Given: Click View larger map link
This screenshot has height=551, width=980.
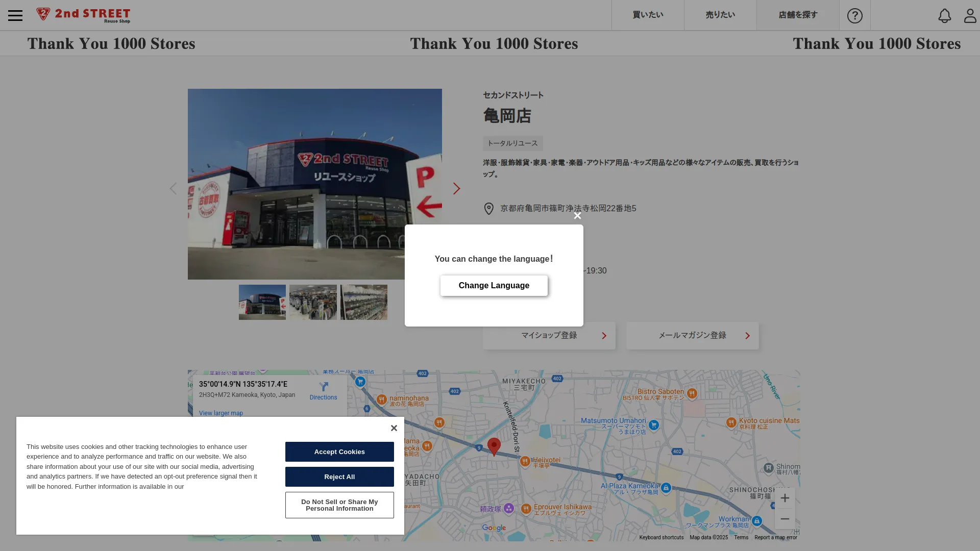Looking at the screenshot, I should 221,413.
